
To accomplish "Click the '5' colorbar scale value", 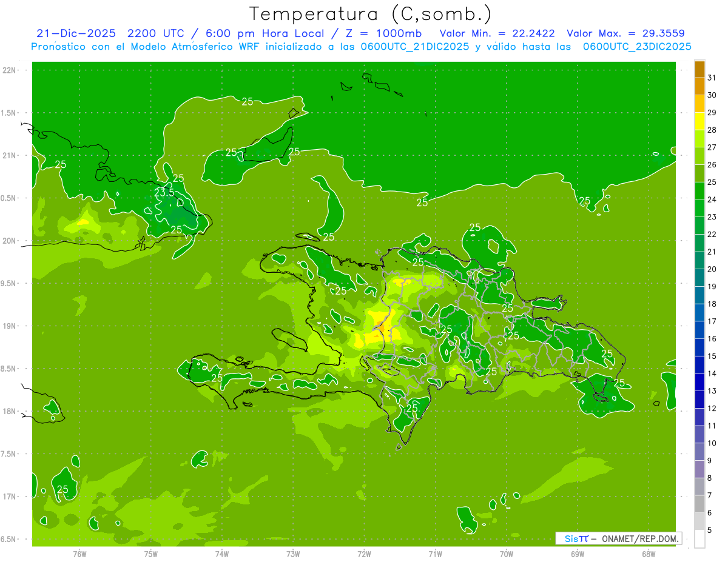I will click(x=710, y=530).
